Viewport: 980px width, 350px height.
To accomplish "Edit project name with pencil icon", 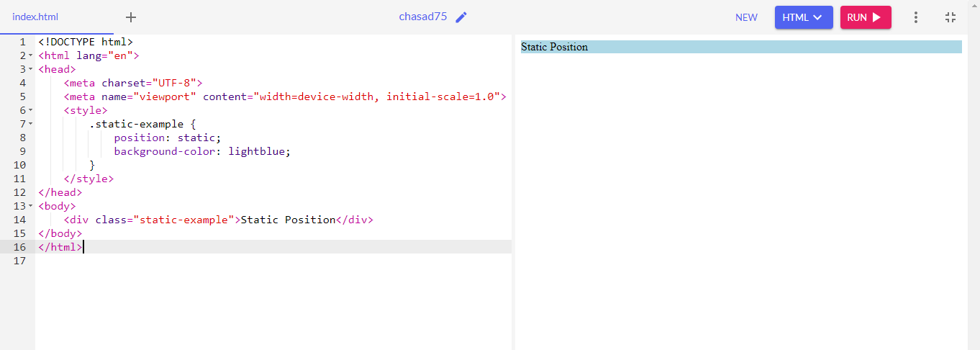I will tap(461, 17).
